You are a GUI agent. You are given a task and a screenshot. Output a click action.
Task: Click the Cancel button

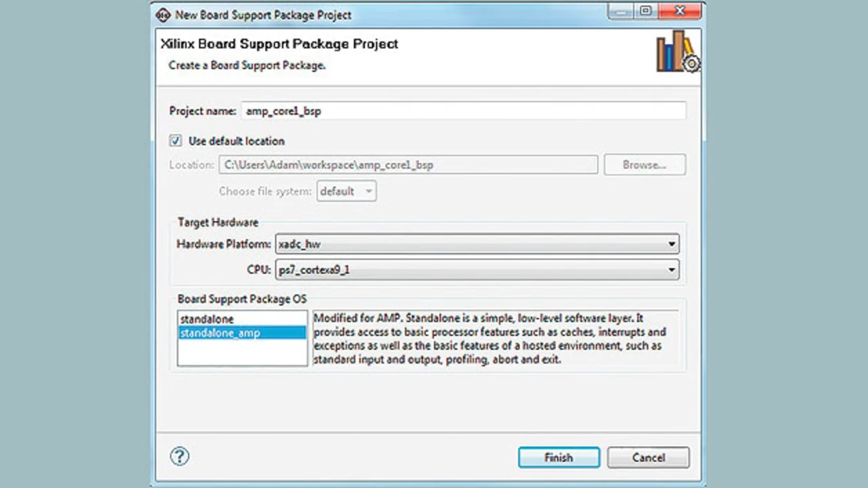(x=648, y=457)
